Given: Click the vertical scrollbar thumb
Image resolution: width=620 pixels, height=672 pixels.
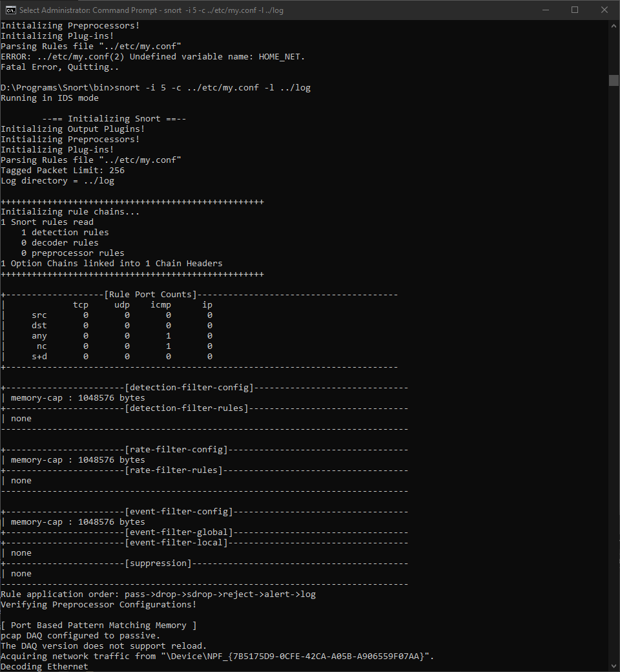Looking at the screenshot, I should click(614, 80).
